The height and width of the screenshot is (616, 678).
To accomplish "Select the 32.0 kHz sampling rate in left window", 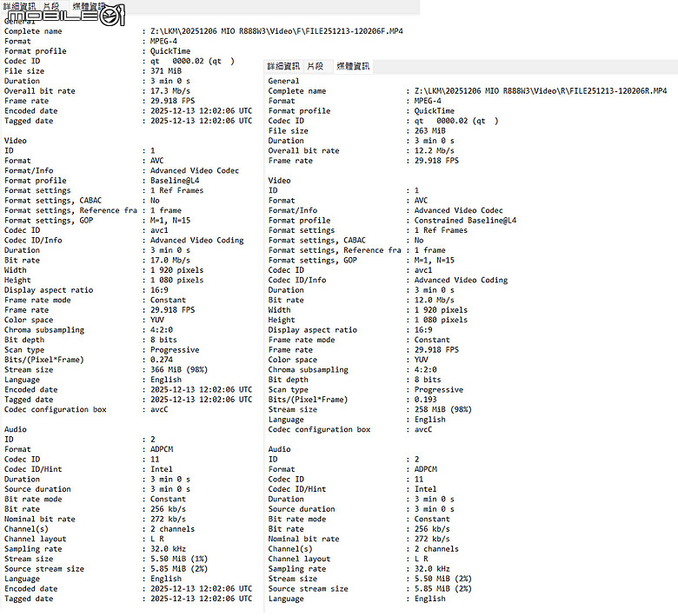I will [168, 549].
